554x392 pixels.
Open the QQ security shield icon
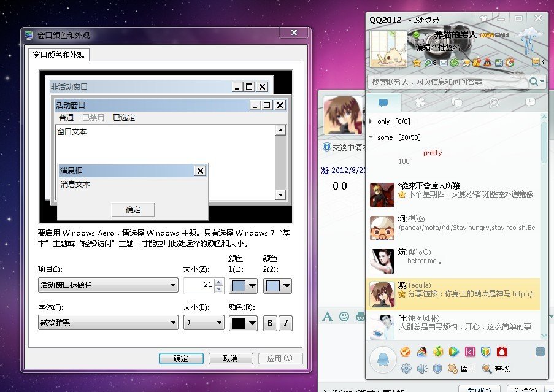[x=437, y=369]
